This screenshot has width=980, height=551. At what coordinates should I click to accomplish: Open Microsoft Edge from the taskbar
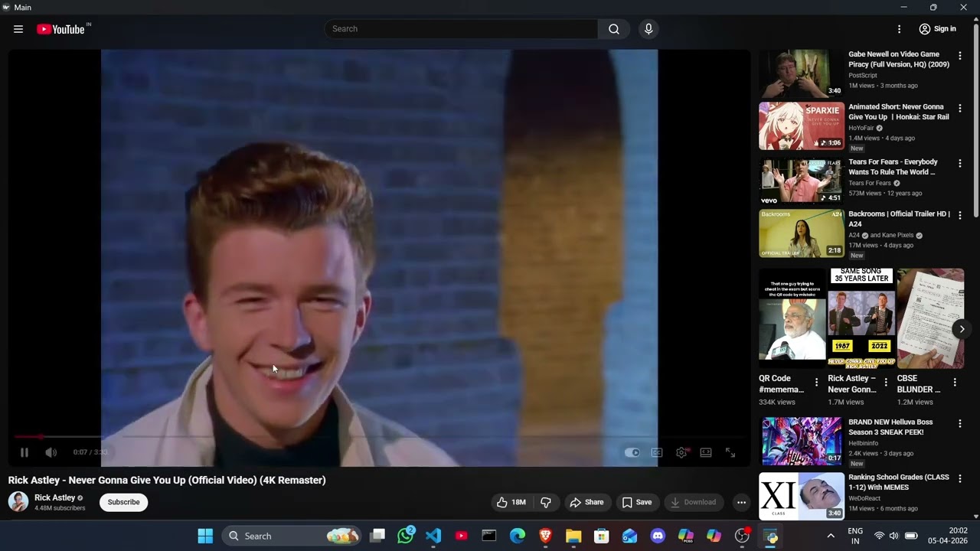[518, 536]
